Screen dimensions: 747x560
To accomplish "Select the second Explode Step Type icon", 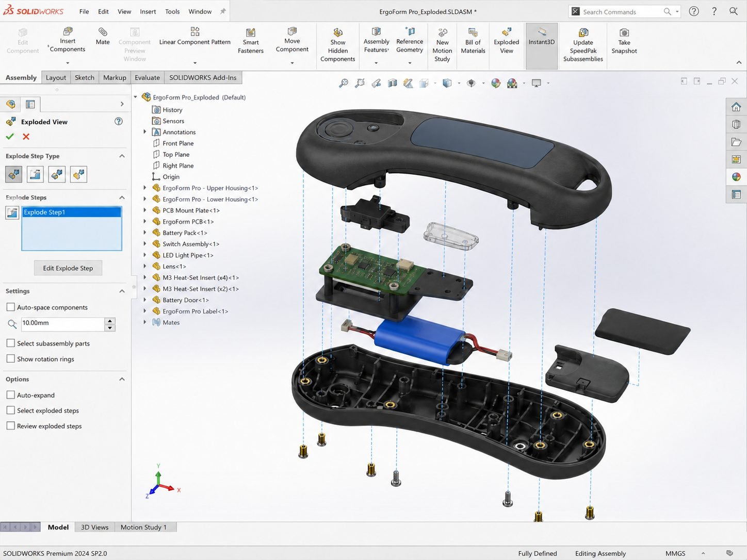I will click(35, 174).
